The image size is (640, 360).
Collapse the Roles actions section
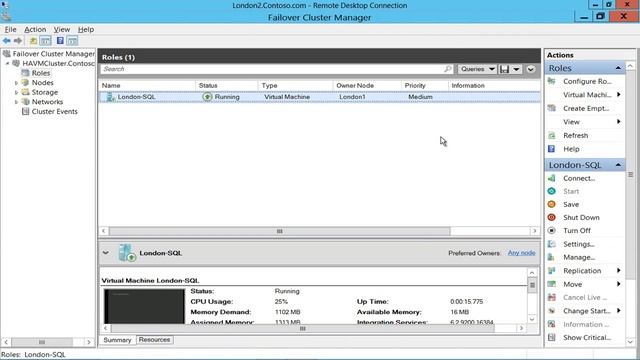(618, 68)
